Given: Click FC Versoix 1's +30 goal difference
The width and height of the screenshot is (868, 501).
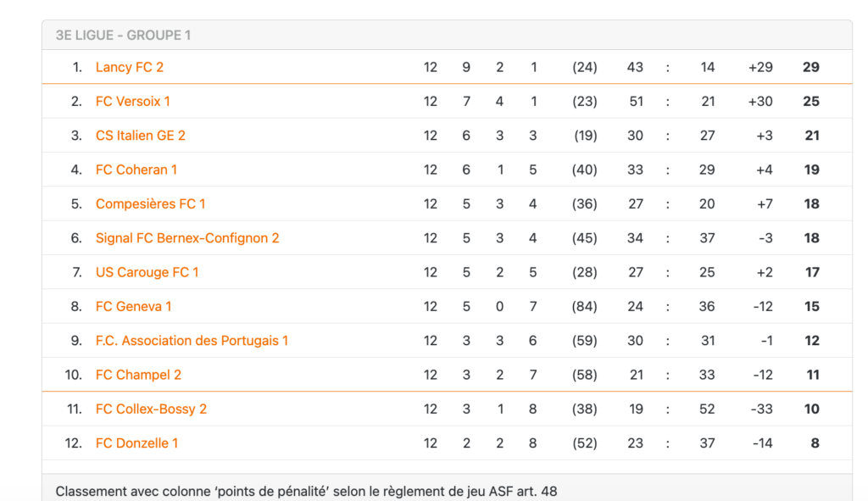Looking at the screenshot, I should (x=759, y=102).
